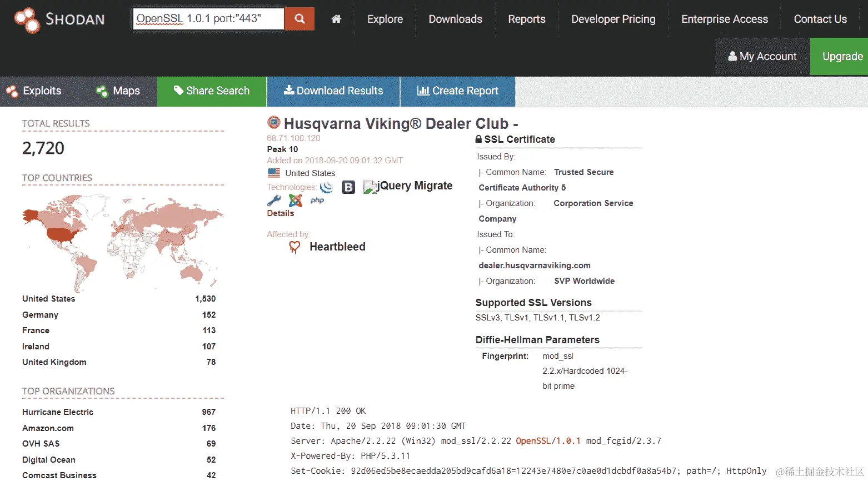Click the wrench technology icon
The image size is (868, 481).
click(x=274, y=201)
